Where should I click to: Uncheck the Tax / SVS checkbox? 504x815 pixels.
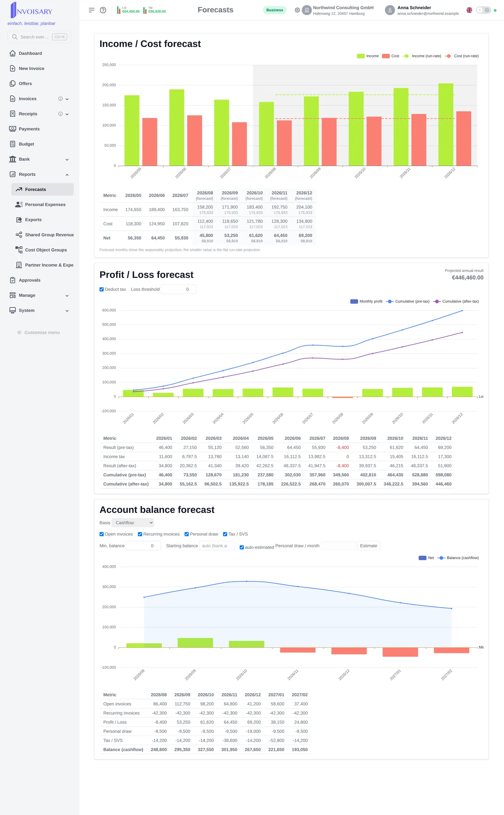pos(225,534)
